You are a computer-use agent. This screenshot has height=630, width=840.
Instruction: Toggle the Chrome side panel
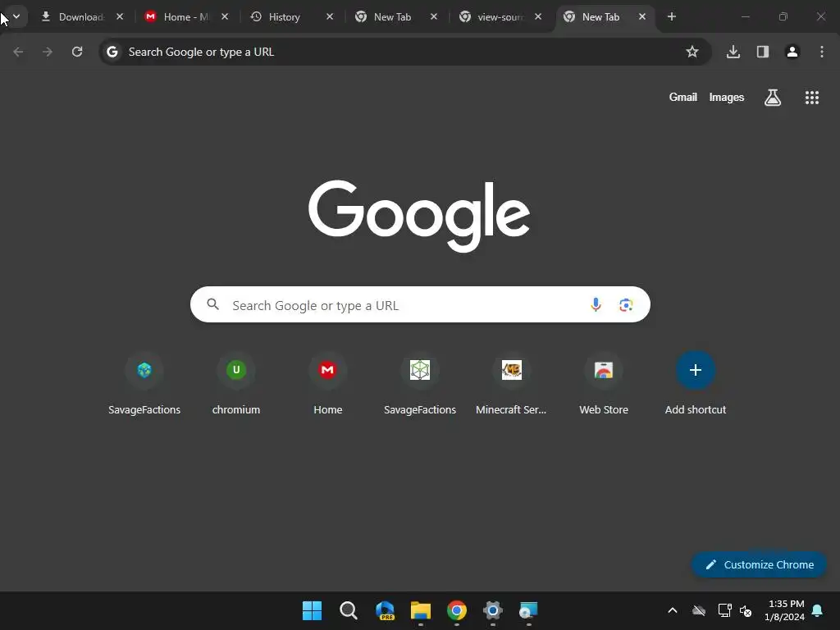pos(762,52)
